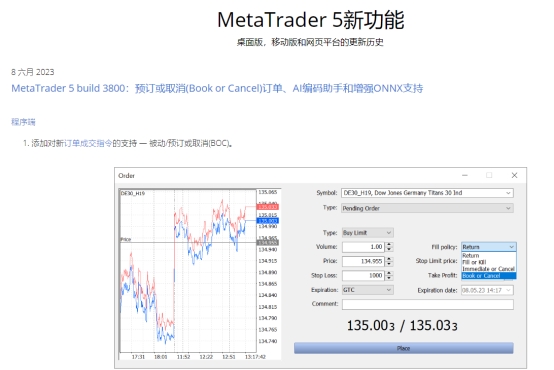Click the 程序端 section heading
Screen dimensions: 554x370
(x=23, y=122)
